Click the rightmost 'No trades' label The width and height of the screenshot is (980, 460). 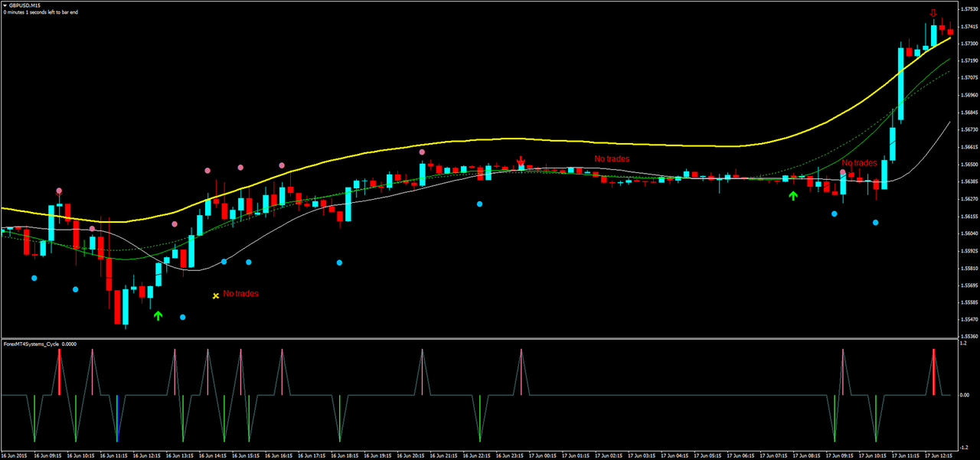858,162
